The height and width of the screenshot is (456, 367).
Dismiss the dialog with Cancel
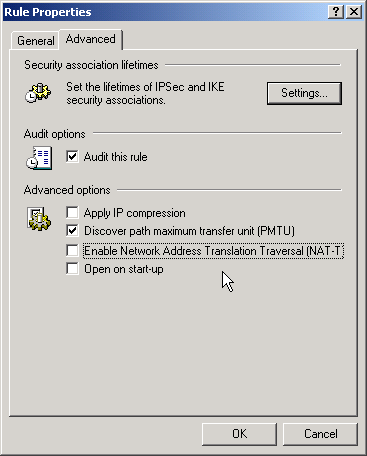click(320, 434)
